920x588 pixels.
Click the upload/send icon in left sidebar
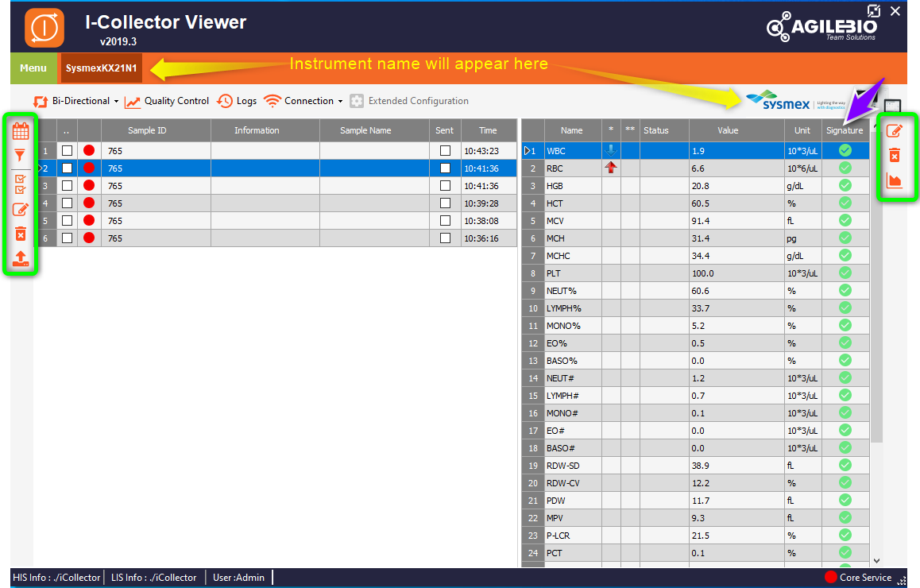click(21, 259)
